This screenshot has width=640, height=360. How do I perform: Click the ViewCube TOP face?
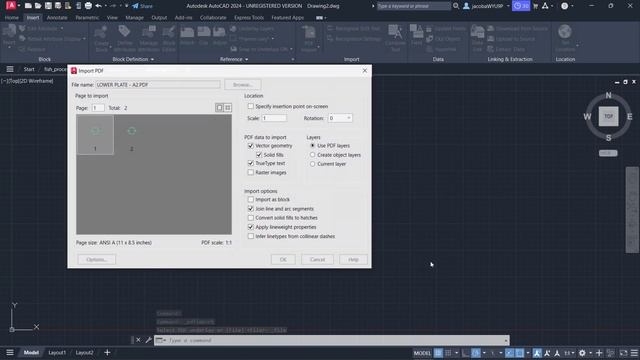pyautogui.click(x=608, y=116)
